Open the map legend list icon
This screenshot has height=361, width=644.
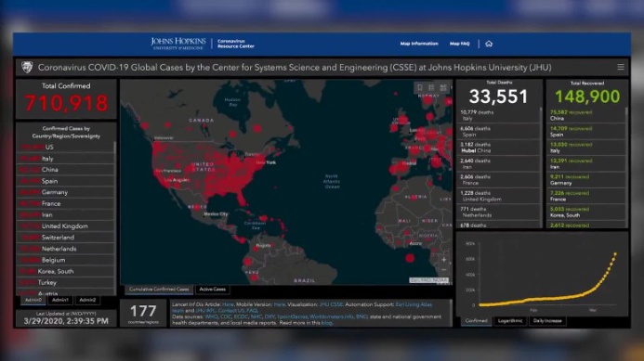431,87
